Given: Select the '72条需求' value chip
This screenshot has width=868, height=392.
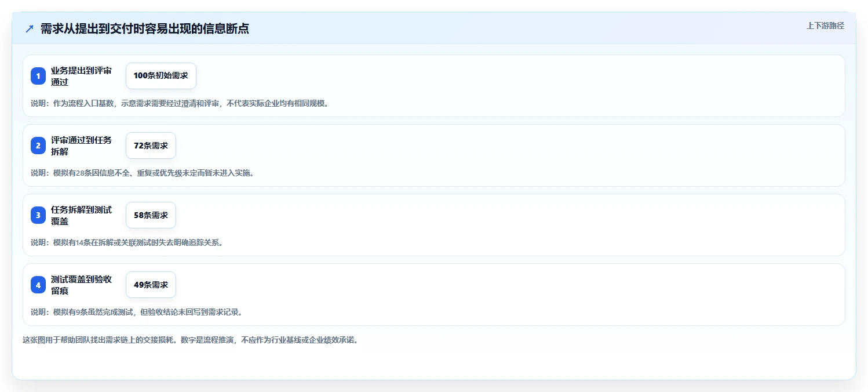Looking at the screenshot, I should tap(151, 146).
